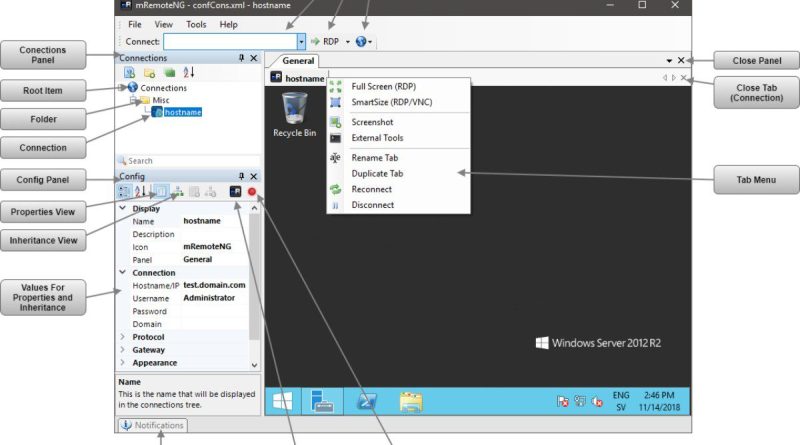
Task: Open the Tools menu
Action: [x=196, y=24]
